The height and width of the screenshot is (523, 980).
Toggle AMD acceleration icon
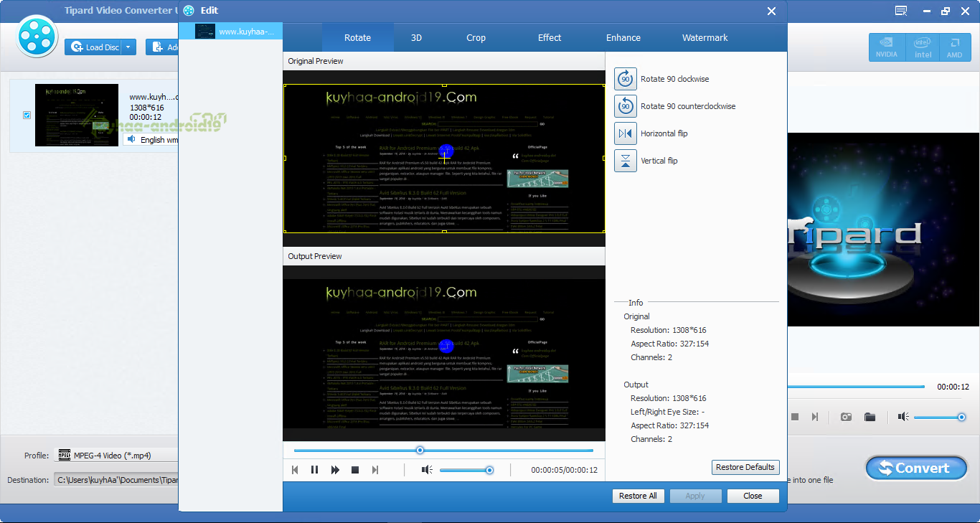(x=954, y=47)
